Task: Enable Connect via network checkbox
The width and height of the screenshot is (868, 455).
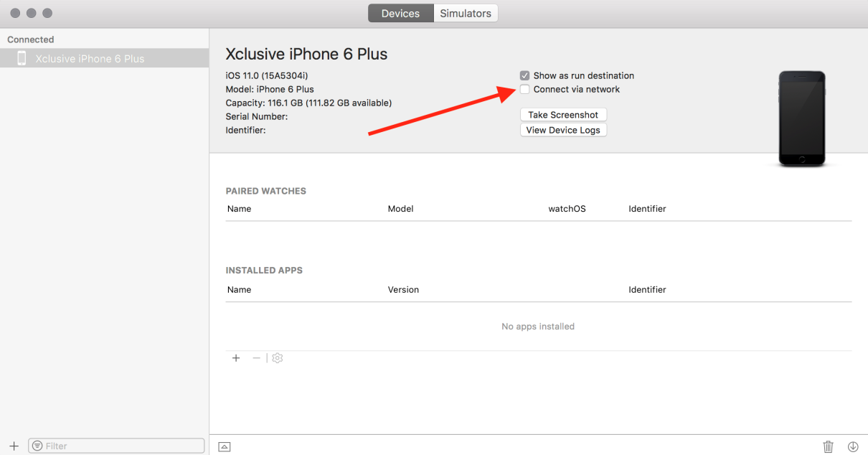Action: [525, 89]
